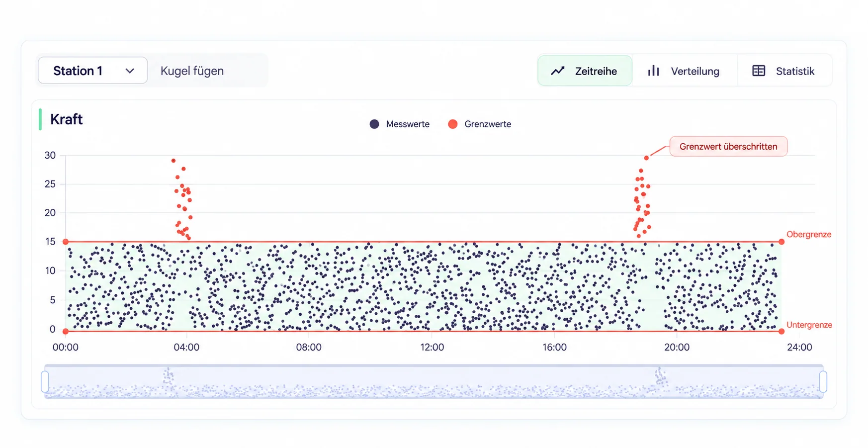Click the red marker at 15 on left axis
868x448 pixels.
point(66,242)
